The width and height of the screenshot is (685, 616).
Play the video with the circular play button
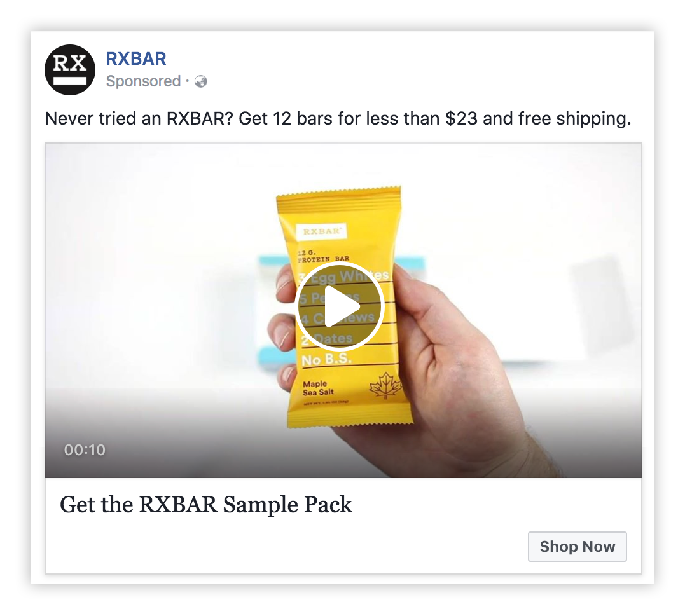(x=340, y=306)
